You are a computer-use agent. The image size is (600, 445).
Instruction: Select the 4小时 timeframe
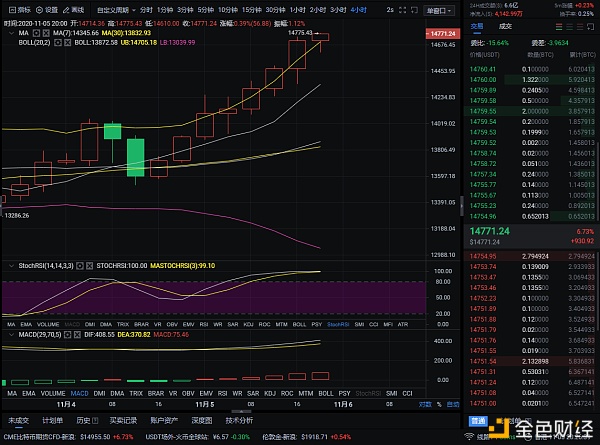click(359, 10)
